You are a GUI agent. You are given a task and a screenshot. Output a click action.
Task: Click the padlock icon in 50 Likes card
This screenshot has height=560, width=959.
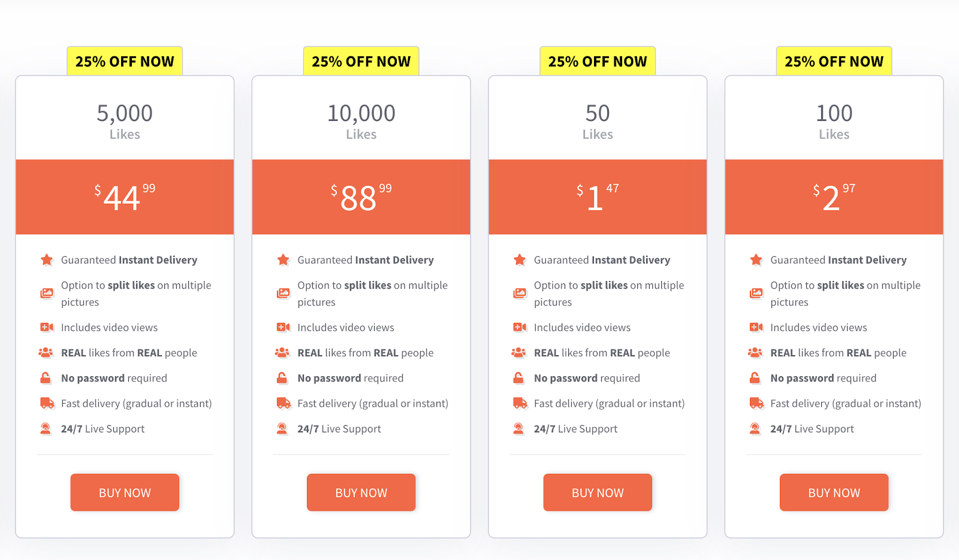point(518,378)
